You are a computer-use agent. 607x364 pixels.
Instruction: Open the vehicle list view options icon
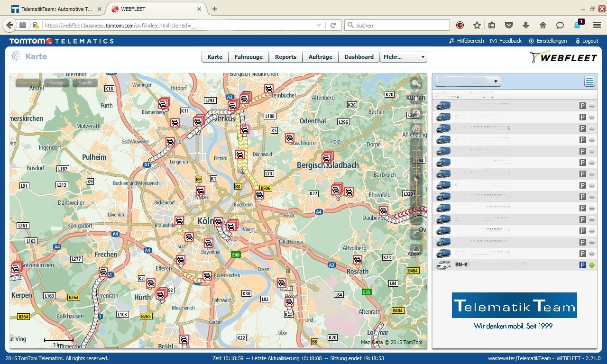coord(589,82)
